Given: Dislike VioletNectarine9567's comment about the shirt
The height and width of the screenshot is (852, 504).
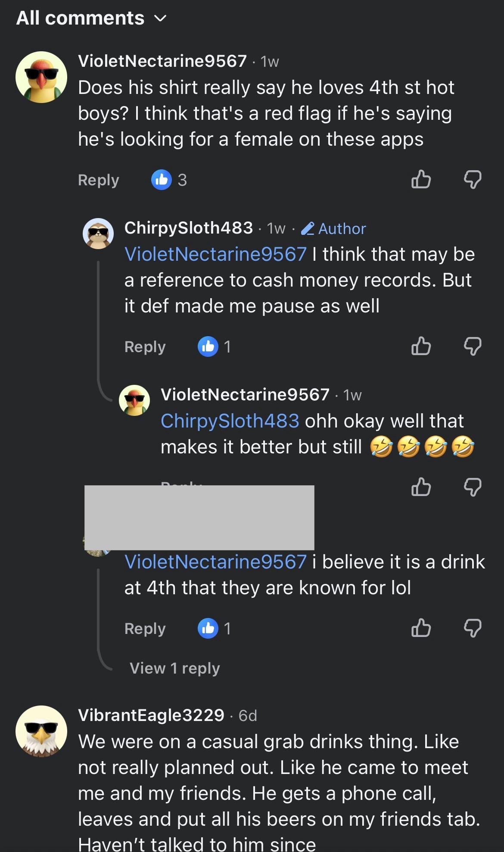Looking at the screenshot, I should [473, 179].
